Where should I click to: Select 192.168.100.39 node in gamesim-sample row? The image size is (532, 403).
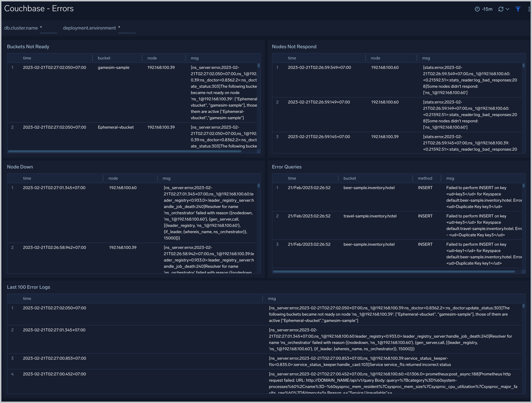coord(161,68)
